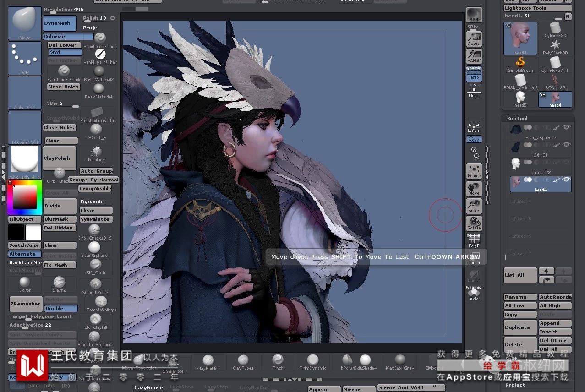Screen dimensions: 585x392
Task: Adjust the SDiv slider
Action: click(x=62, y=104)
